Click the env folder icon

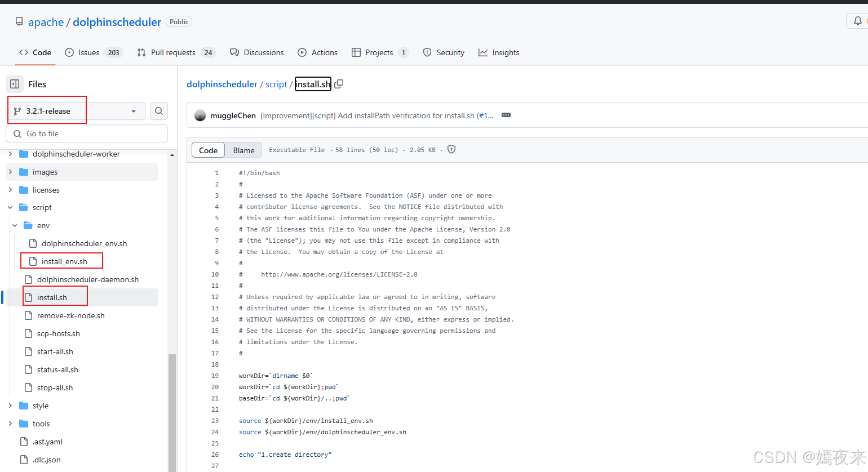tap(28, 225)
